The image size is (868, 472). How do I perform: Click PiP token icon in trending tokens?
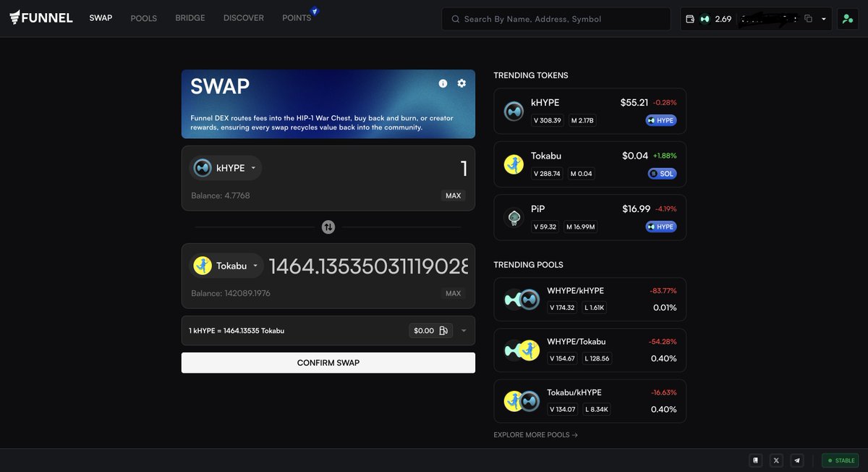click(514, 217)
